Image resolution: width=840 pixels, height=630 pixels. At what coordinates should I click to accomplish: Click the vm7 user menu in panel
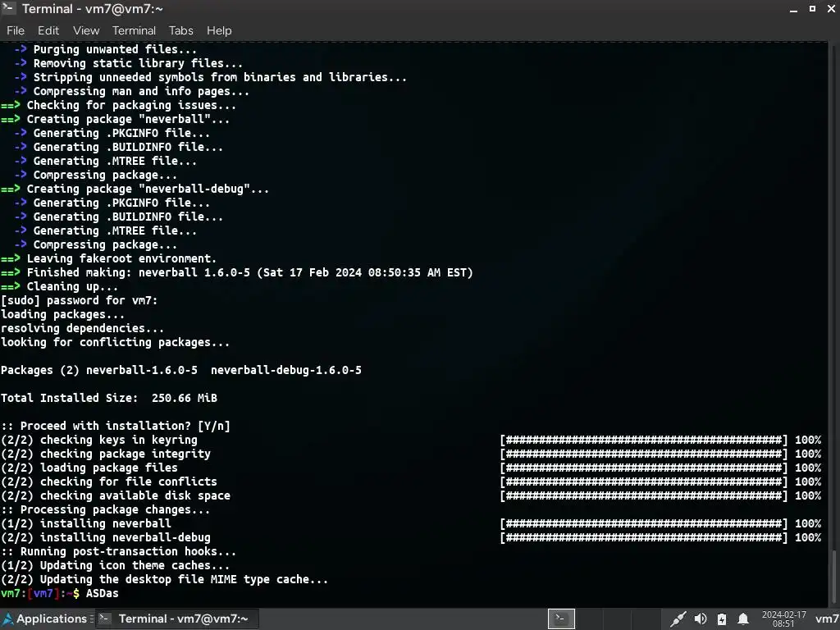coord(827,619)
